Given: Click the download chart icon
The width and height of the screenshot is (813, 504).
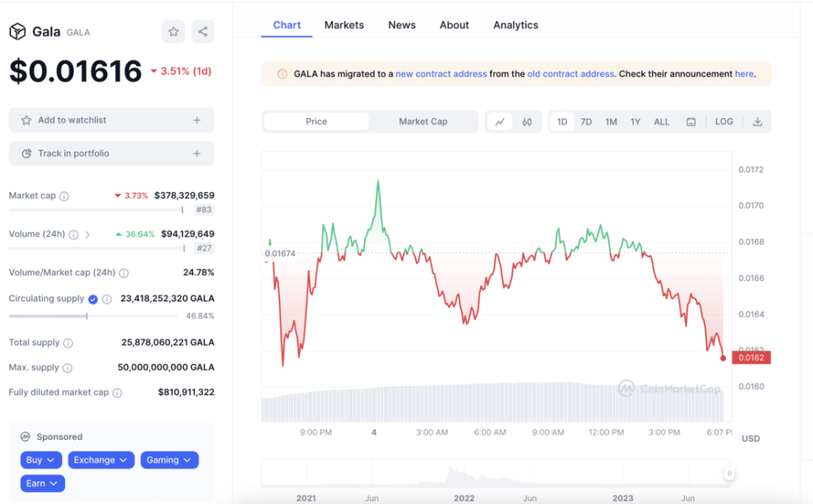Looking at the screenshot, I should coord(758,121).
